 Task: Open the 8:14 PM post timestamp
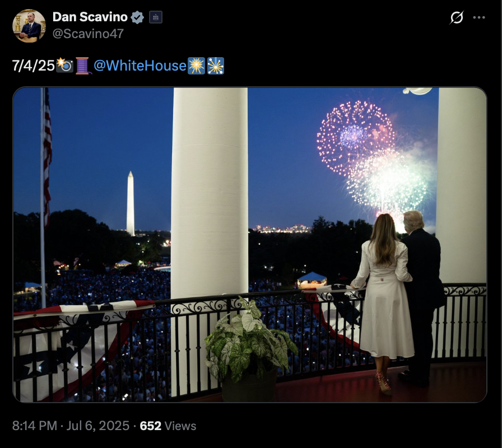coord(35,426)
